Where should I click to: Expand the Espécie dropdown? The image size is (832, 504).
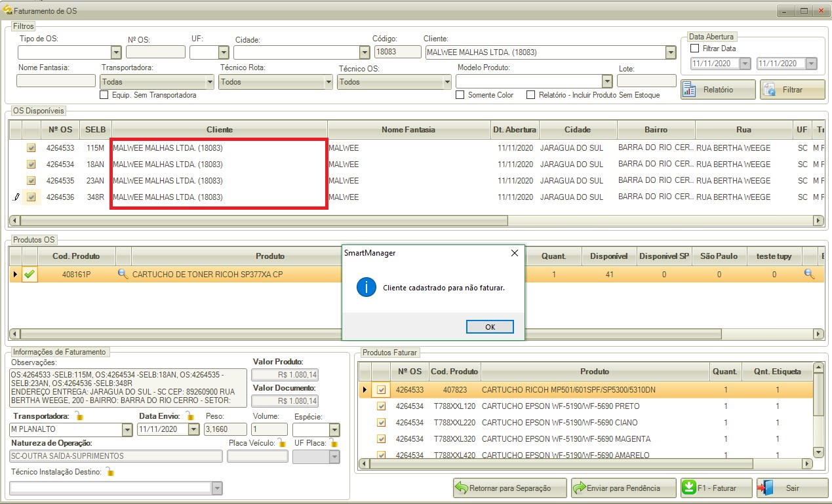[x=334, y=430]
